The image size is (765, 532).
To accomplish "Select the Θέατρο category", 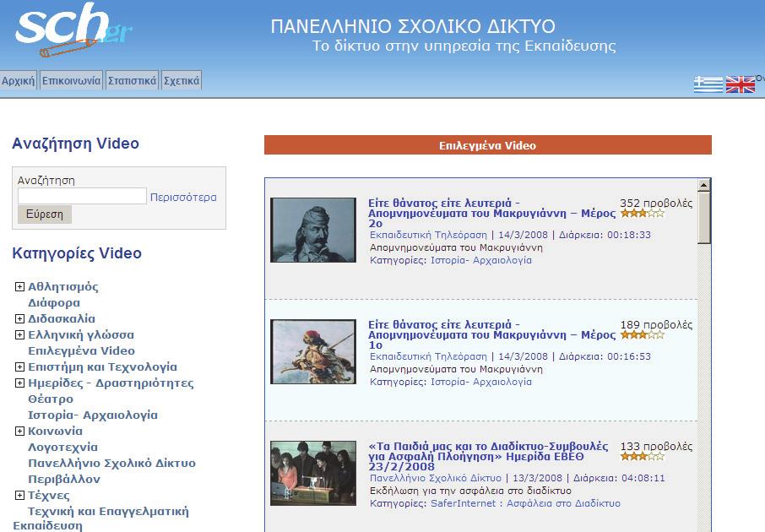I will click(51, 399).
